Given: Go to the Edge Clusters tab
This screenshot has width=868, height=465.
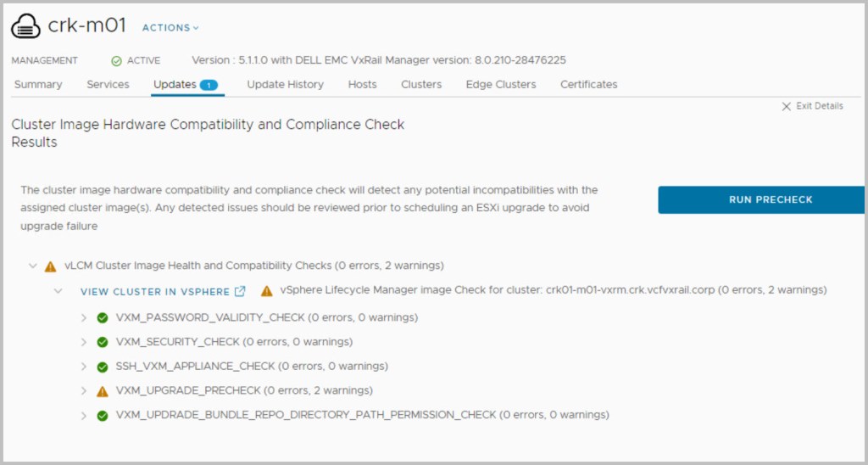Looking at the screenshot, I should [x=500, y=85].
